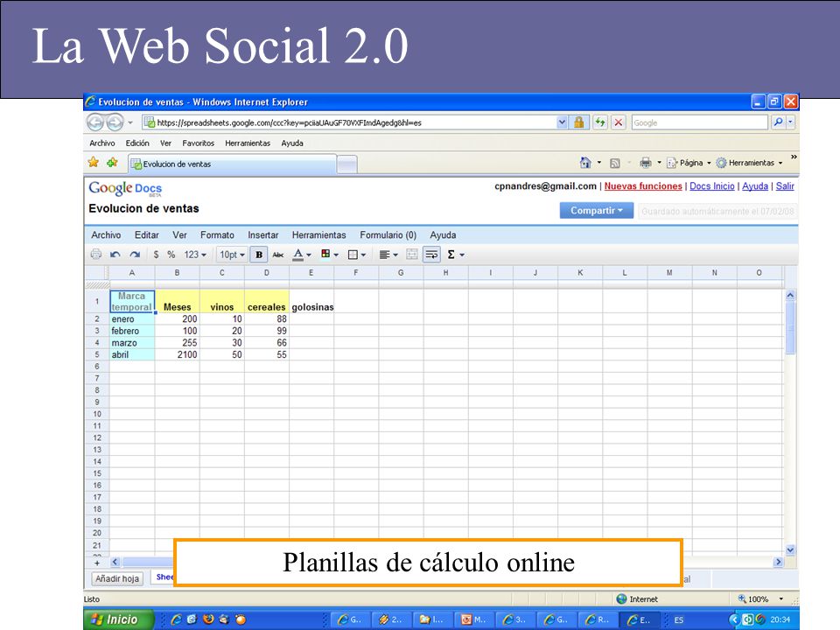Click the favorites star icon
840x630 pixels.
94,163
